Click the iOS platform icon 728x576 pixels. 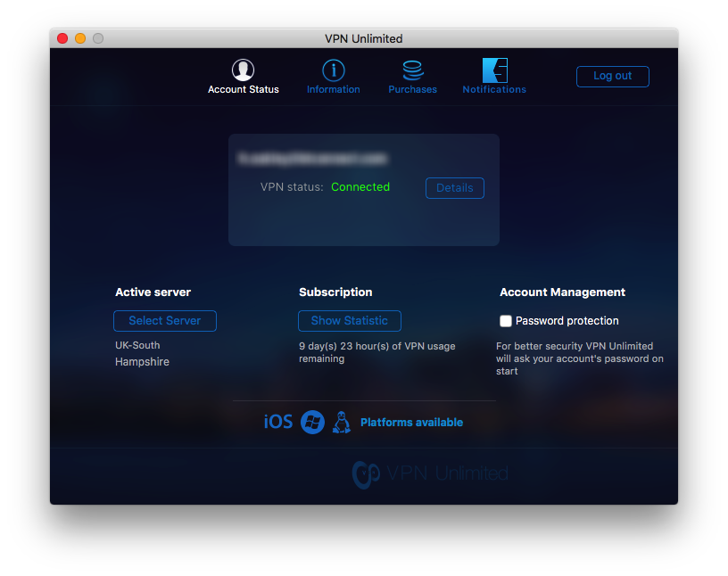pyautogui.click(x=278, y=422)
